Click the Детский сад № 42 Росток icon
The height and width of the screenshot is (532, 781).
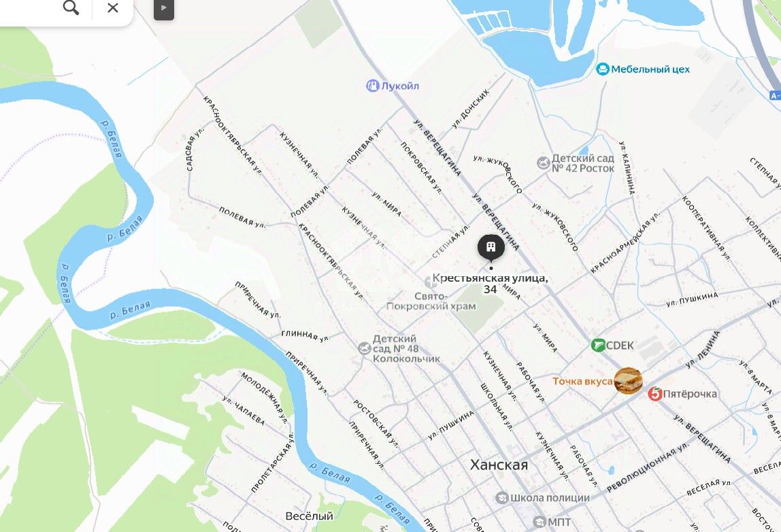544,163
